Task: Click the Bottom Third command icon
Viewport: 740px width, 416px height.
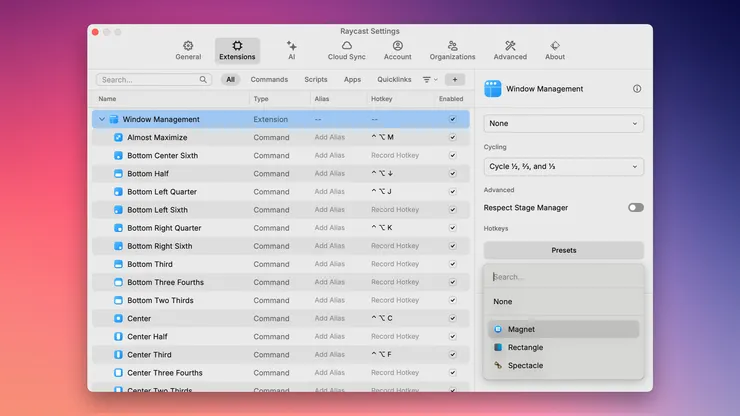Action: click(118, 264)
